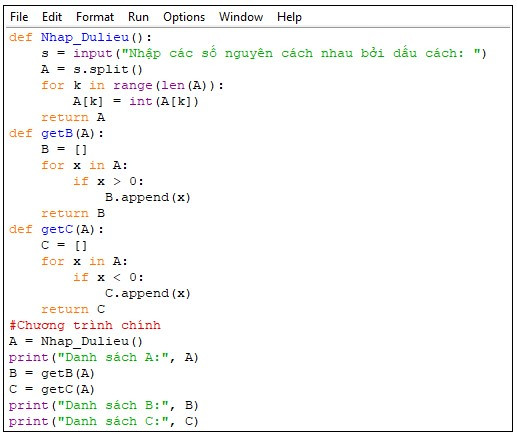Click the 'return B' line
Image resolution: width=517 pixels, height=437 pixels.
tap(73, 213)
